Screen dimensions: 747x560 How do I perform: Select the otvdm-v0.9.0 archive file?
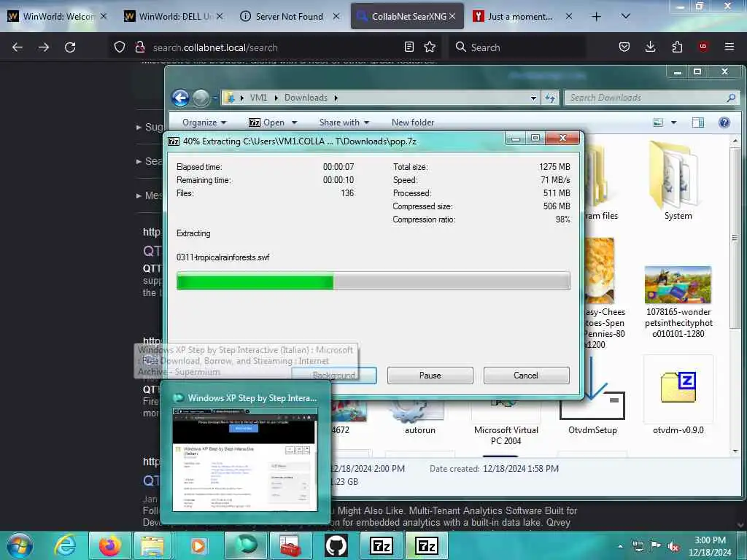[x=678, y=396]
